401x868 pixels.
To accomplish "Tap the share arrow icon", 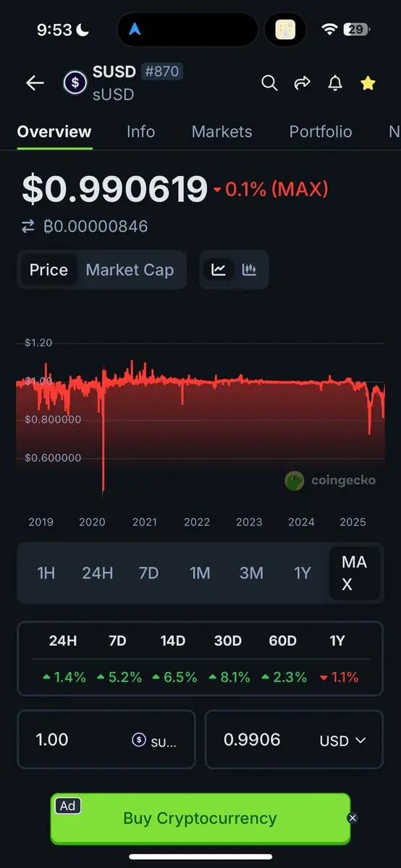I will (x=302, y=83).
